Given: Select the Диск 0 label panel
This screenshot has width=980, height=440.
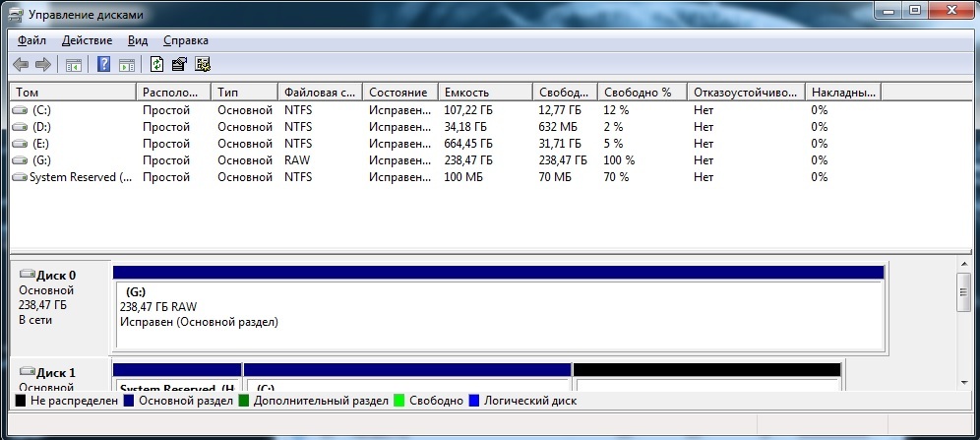Looking at the screenshot, I should click(x=61, y=308).
